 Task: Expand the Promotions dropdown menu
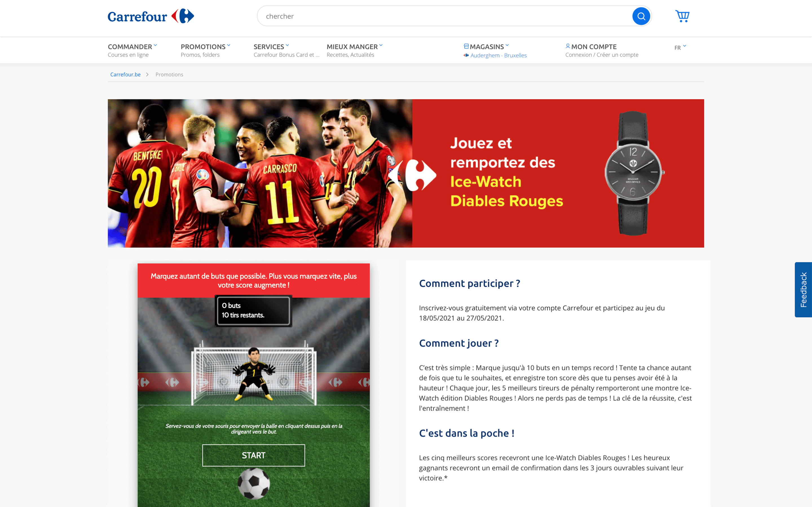[x=205, y=47]
